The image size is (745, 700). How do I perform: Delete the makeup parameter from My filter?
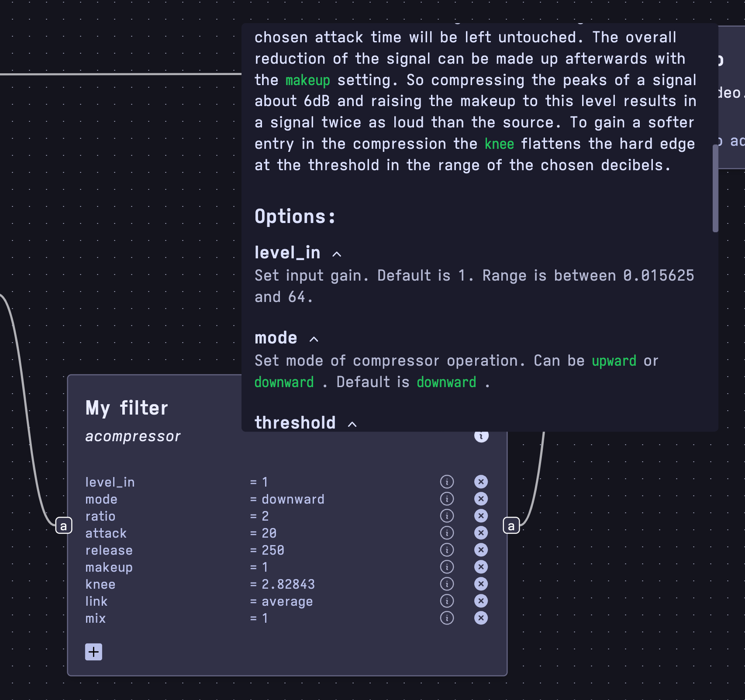pyautogui.click(x=480, y=567)
